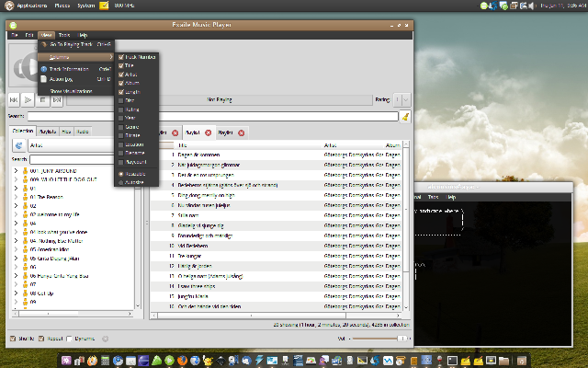
Task: Uncheck the Title column
Action: 120,65
